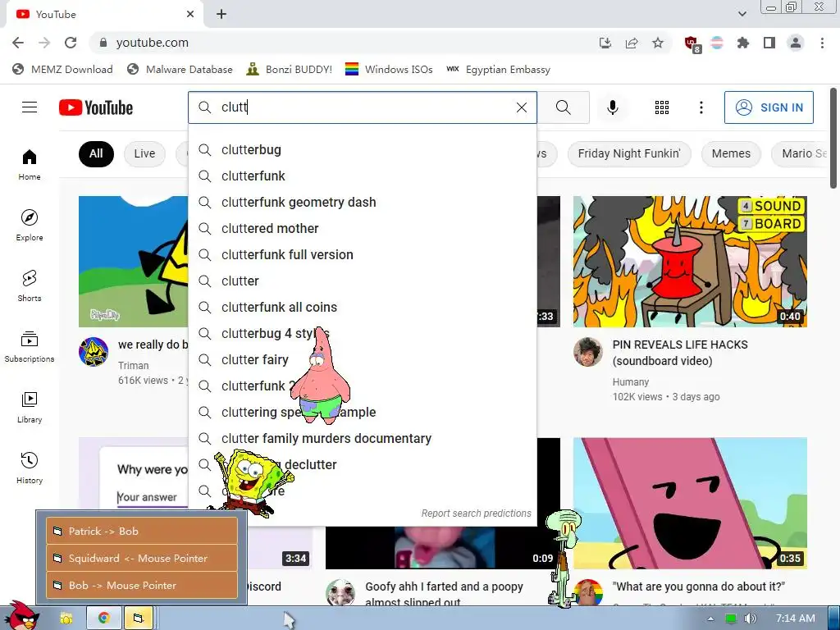The image size is (840, 630).
Task: Select the Live filter chip
Action: click(x=144, y=153)
